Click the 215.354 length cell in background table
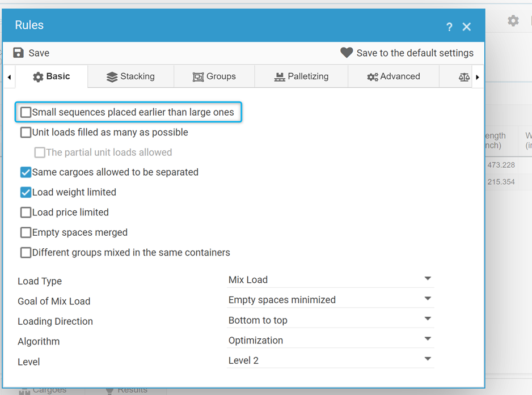The width and height of the screenshot is (532, 395). pyautogui.click(x=501, y=182)
